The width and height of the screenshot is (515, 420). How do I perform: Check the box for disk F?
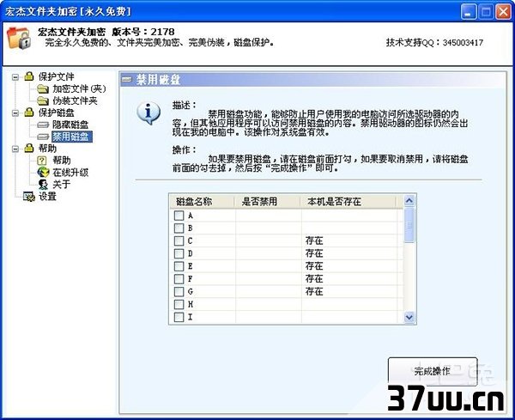179,279
